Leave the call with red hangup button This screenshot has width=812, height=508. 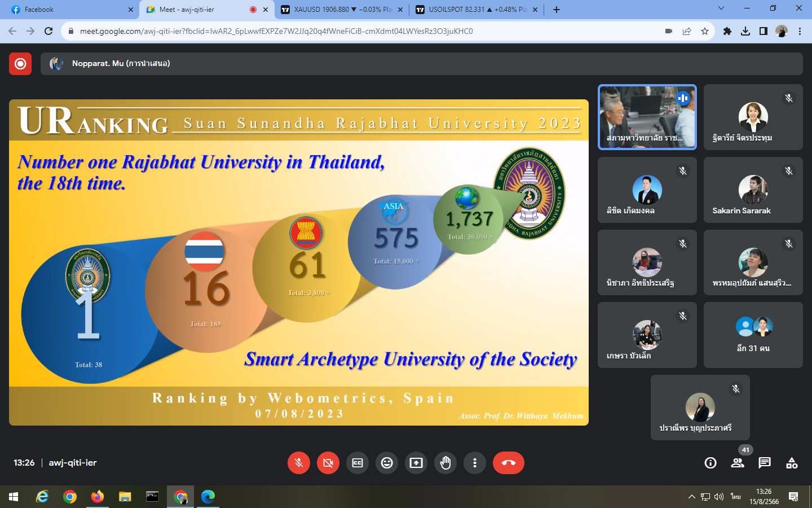coord(509,463)
